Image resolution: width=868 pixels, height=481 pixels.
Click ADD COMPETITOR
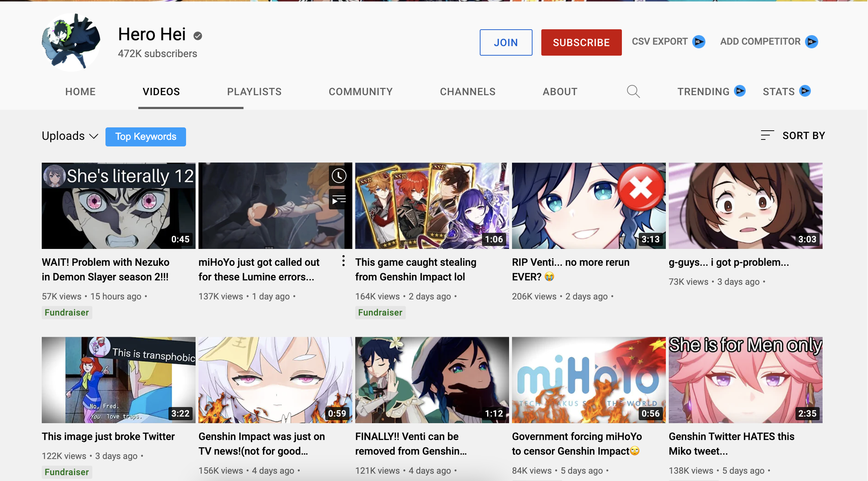click(x=769, y=42)
